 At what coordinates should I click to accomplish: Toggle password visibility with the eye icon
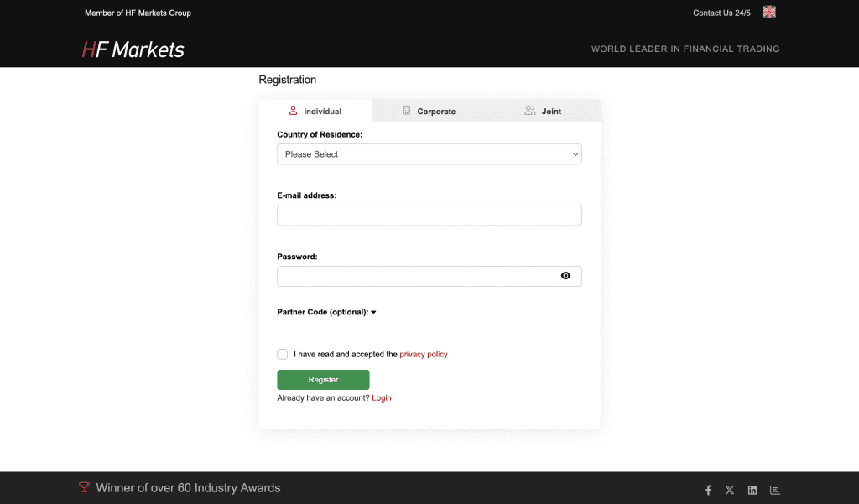tap(565, 276)
